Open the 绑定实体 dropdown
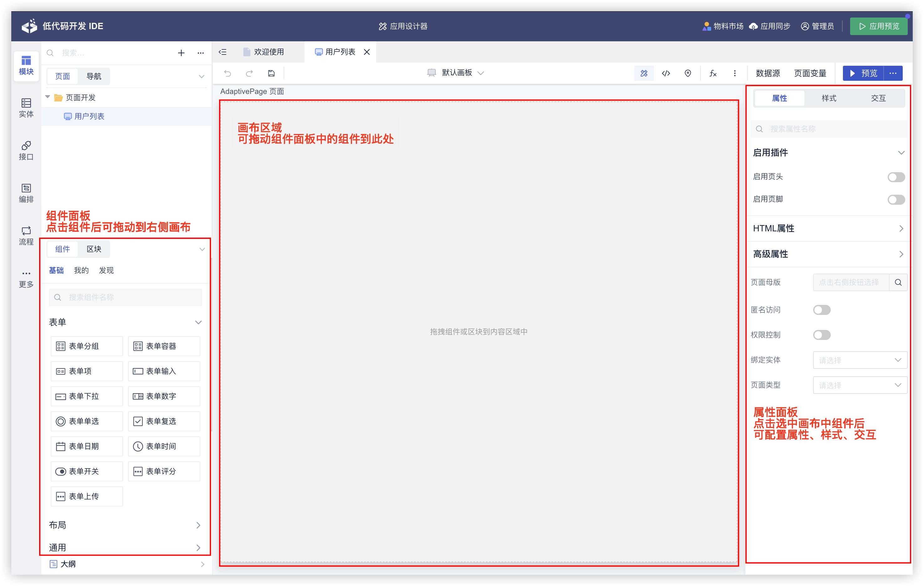The height and width of the screenshot is (586, 924). pyautogui.click(x=860, y=360)
